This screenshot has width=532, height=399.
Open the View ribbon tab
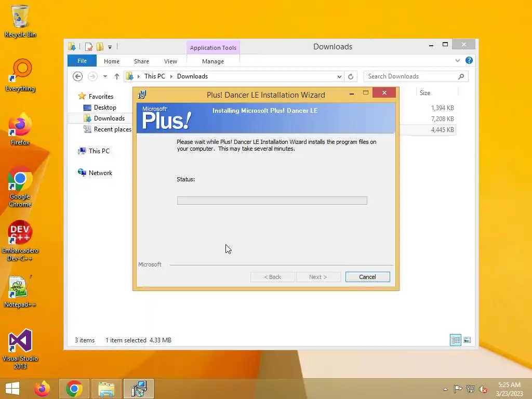[170, 61]
